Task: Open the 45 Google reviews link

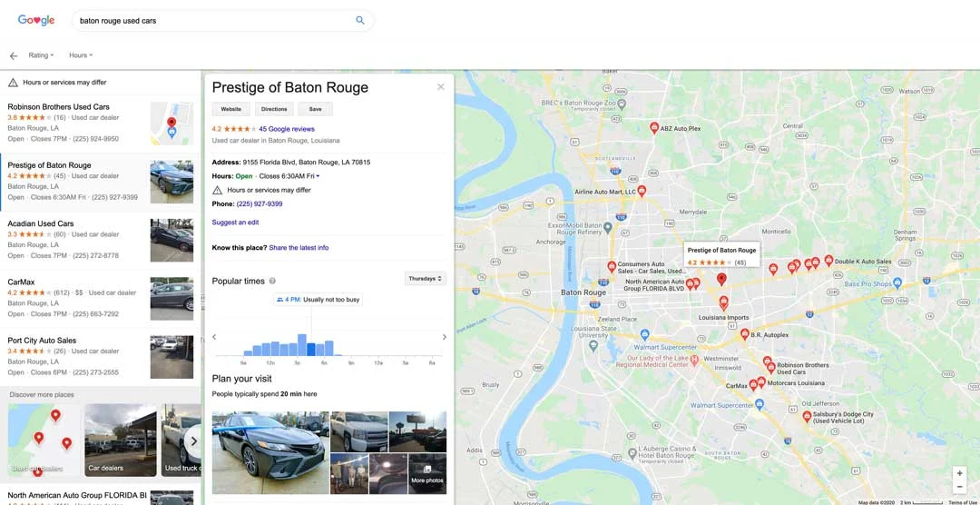Action: [287, 129]
